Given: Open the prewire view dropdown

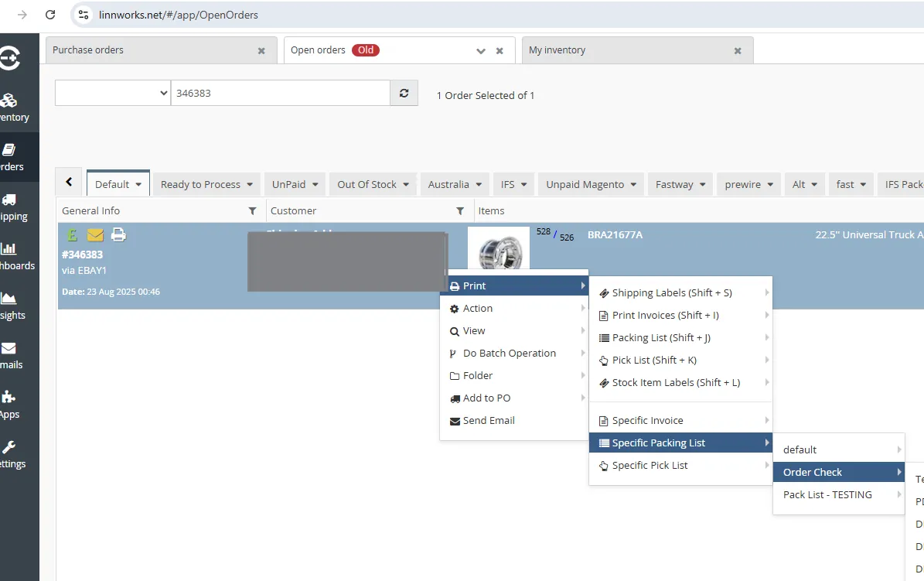Looking at the screenshot, I should [770, 185].
